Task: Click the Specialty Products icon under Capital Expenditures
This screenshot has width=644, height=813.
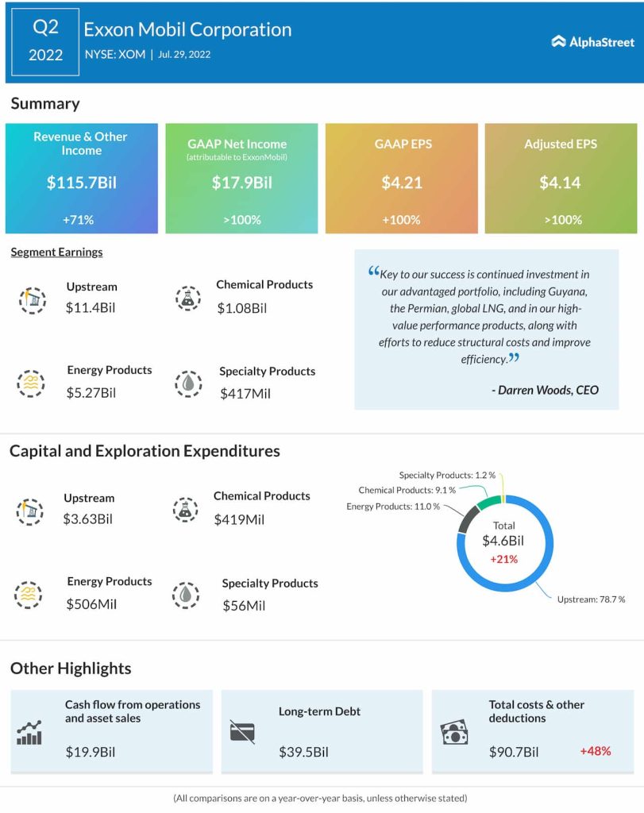Action: click(186, 595)
